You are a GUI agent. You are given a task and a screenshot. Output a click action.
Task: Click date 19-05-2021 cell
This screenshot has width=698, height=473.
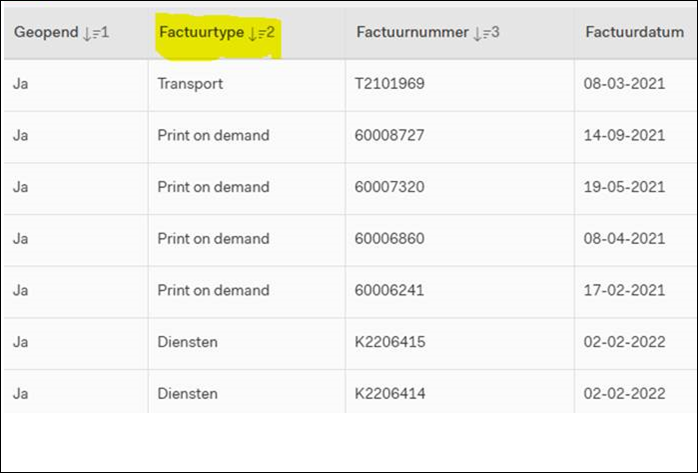[624, 187]
